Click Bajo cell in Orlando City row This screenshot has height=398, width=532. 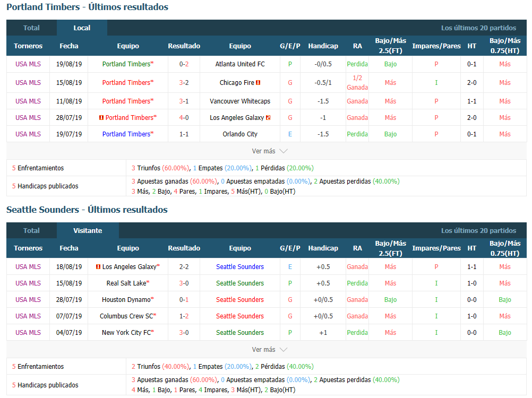[x=391, y=134]
